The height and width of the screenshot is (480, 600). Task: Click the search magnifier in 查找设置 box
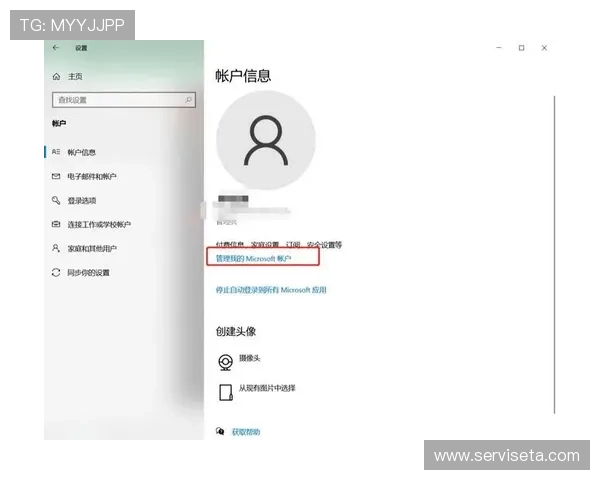point(188,100)
